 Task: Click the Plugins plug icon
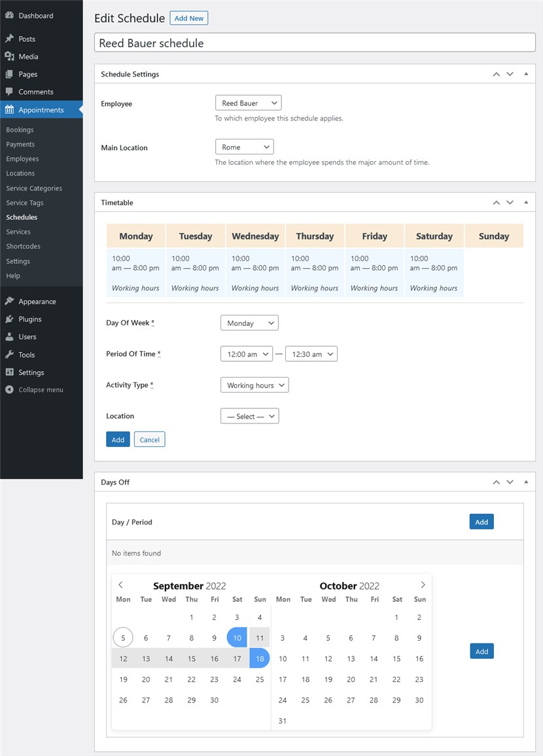pyautogui.click(x=9, y=319)
